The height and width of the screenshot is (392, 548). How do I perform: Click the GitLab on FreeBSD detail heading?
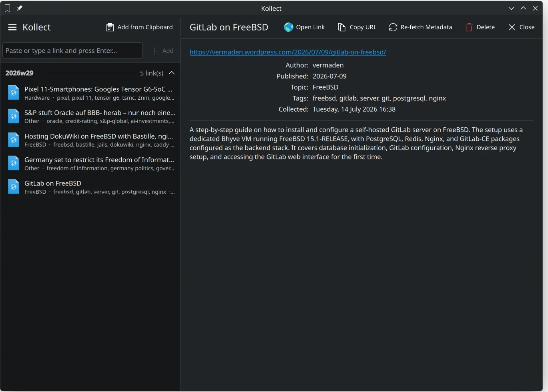[229, 27]
